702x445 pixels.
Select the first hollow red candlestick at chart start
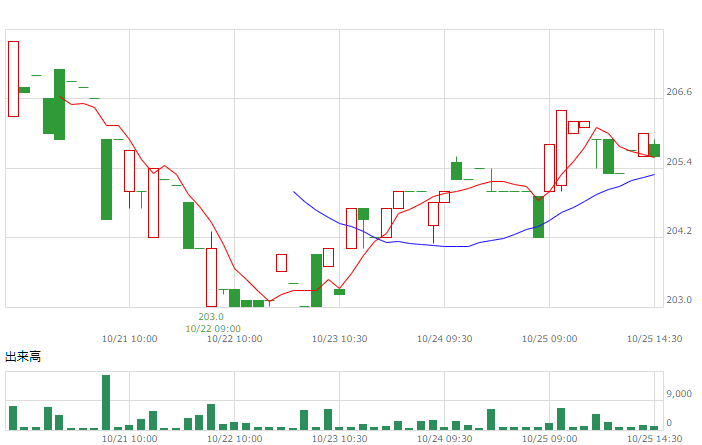(13, 79)
